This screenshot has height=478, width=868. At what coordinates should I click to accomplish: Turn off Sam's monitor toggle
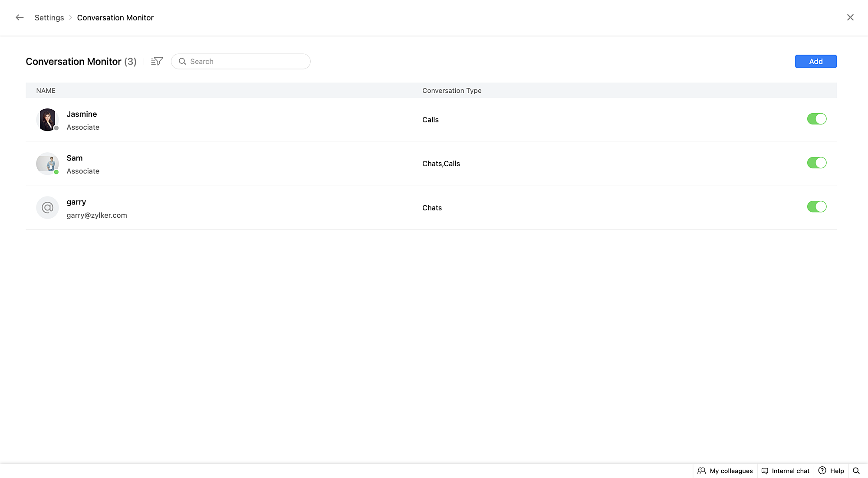point(816,163)
